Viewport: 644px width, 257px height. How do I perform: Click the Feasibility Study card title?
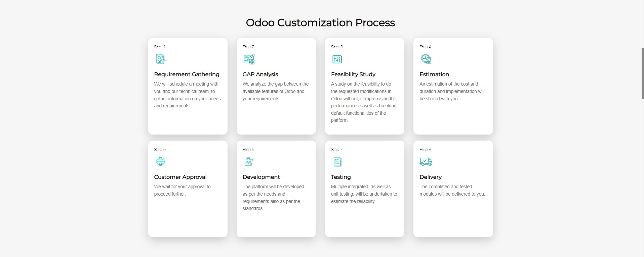pos(353,74)
